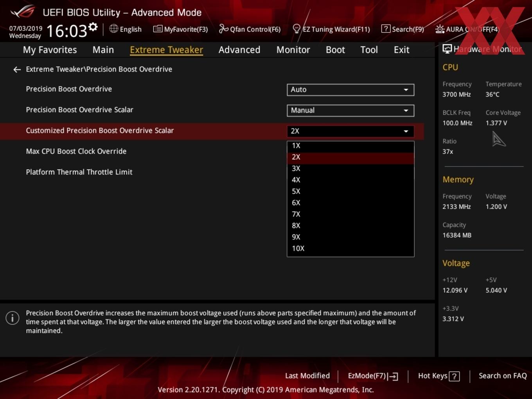Switch to EzMode(F7)
The height and width of the screenshot is (399, 532).
(x=373, y=376)
